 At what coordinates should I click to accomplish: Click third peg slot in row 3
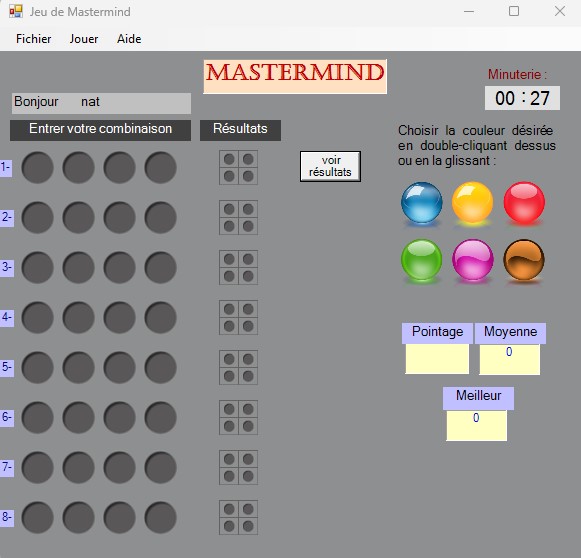click(119, 268)
